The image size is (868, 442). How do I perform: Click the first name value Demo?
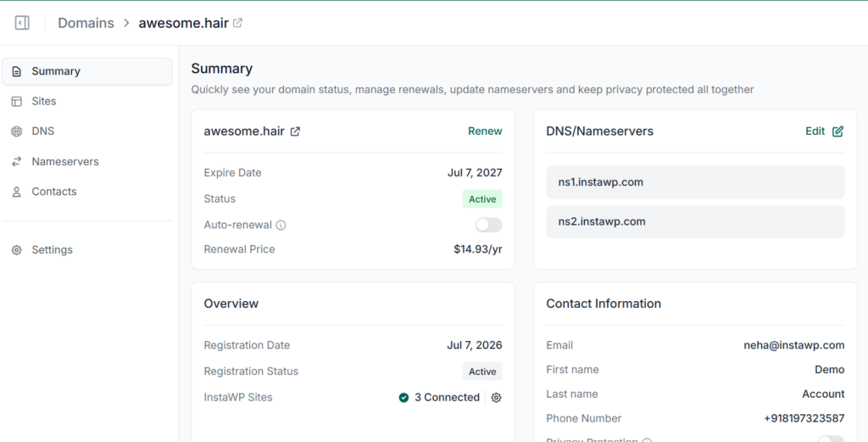pos(829,369)
